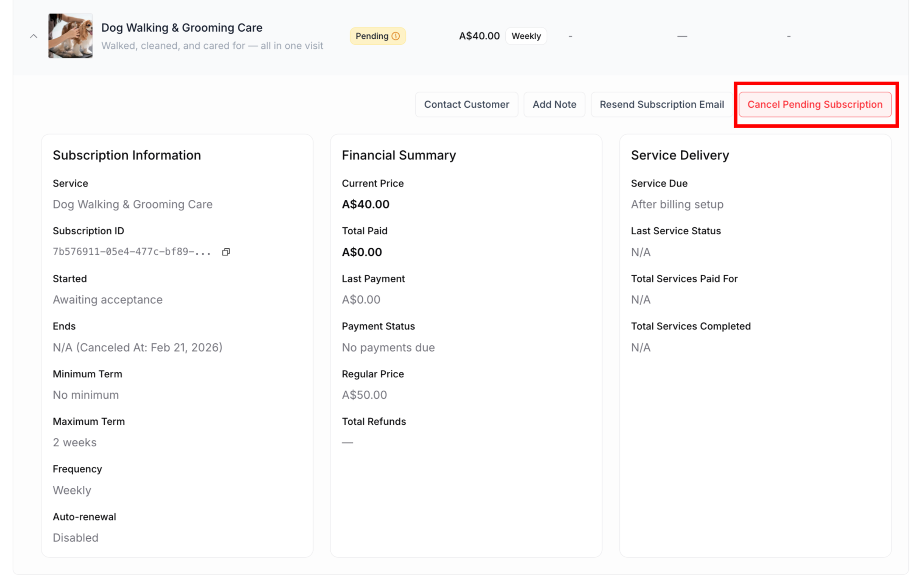This screenshot has width=924, height=584.
Task: Click the Financial Summary heading
Action: click(x=399, y=155)
